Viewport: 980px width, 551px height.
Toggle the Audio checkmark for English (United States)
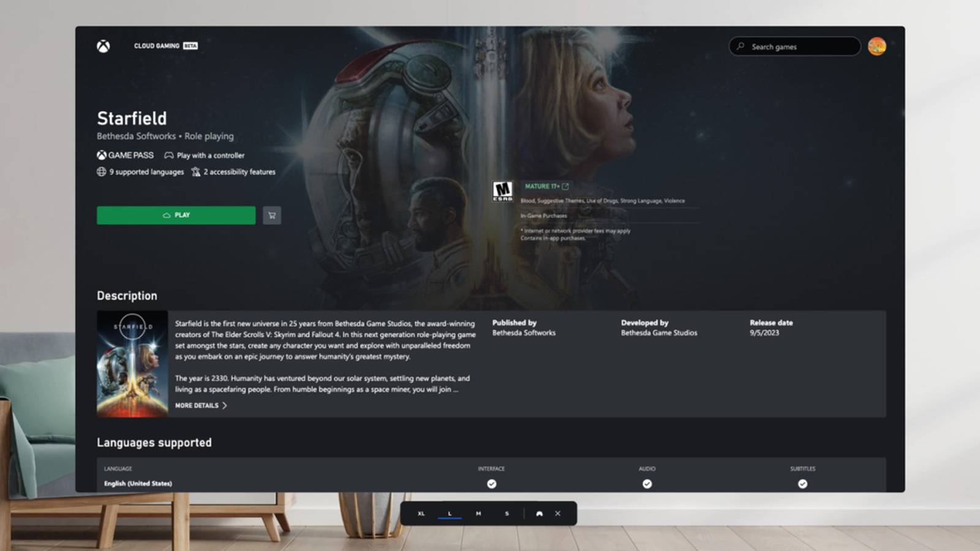(647, 483)
